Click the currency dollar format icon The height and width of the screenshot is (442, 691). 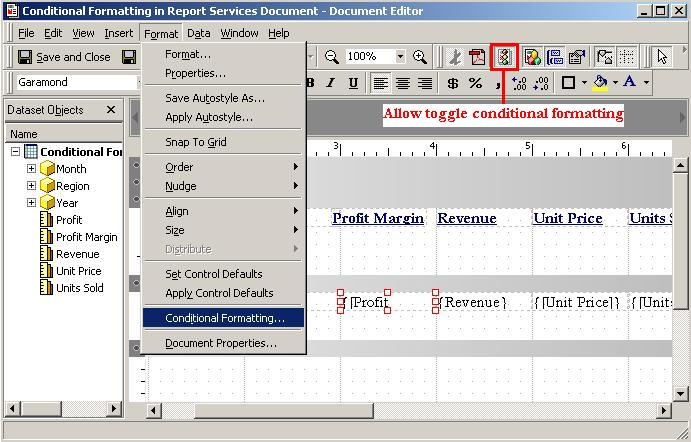[453, 83]
